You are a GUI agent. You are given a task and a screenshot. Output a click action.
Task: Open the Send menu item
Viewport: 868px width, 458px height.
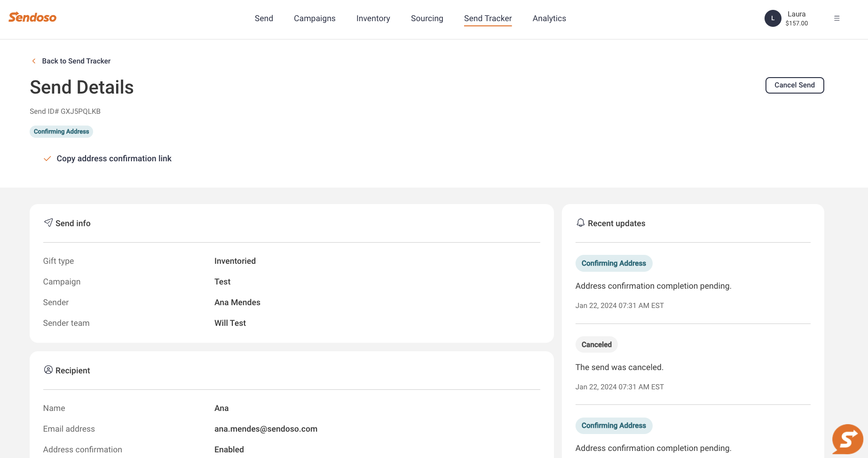[x=264, y=18]
